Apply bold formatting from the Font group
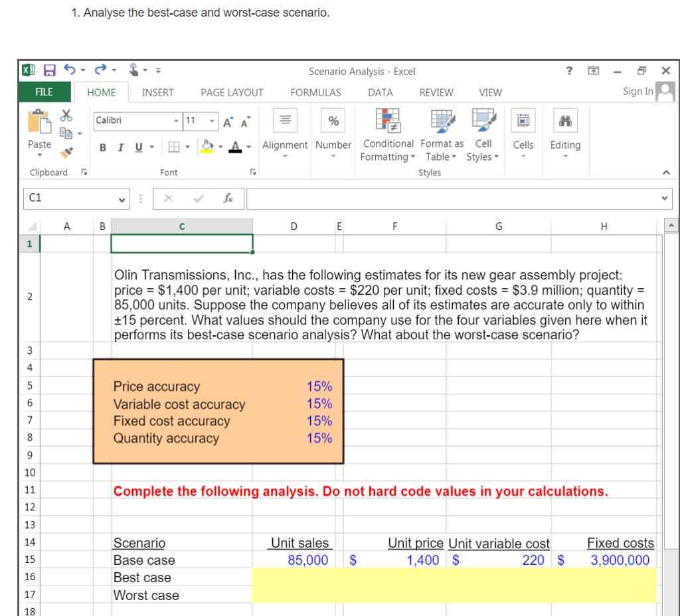The width and height of the screenshot is (680, 616). click(103, 147)
